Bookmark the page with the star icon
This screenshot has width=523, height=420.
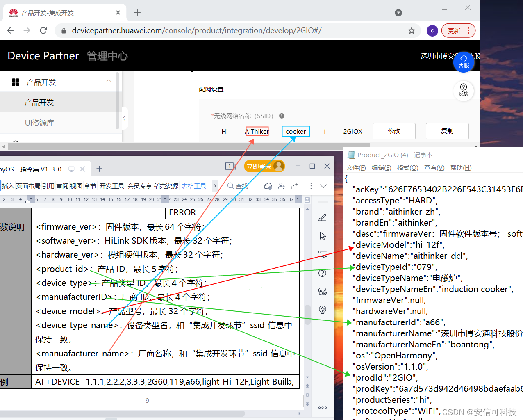(x=411, y=30)
